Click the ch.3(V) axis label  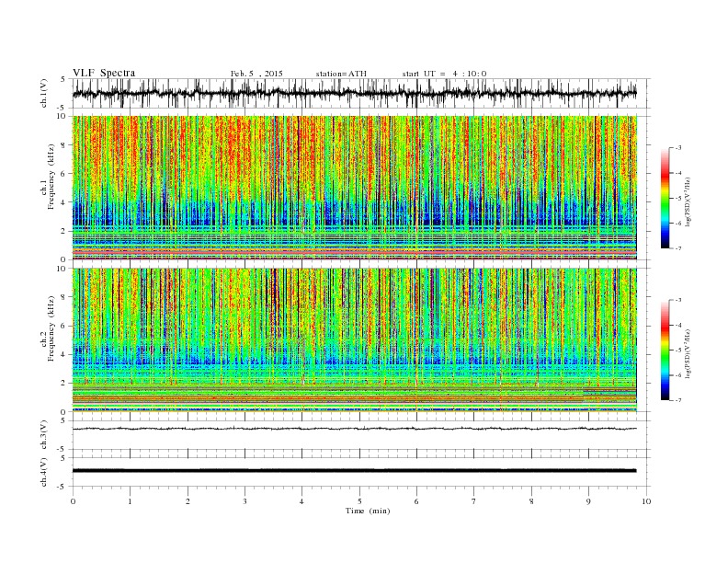(44, 435)
